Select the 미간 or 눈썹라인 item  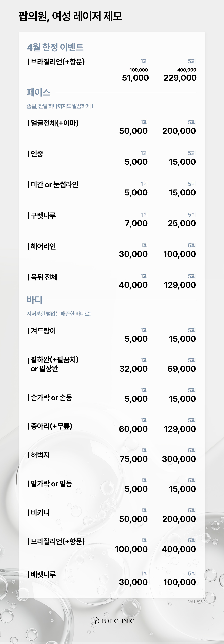[x=53, y=185]
